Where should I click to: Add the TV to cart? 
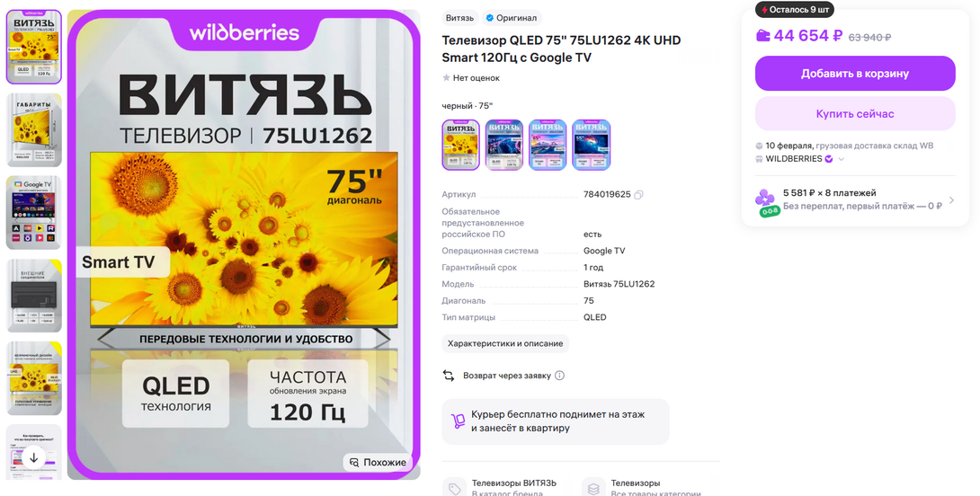855,74
